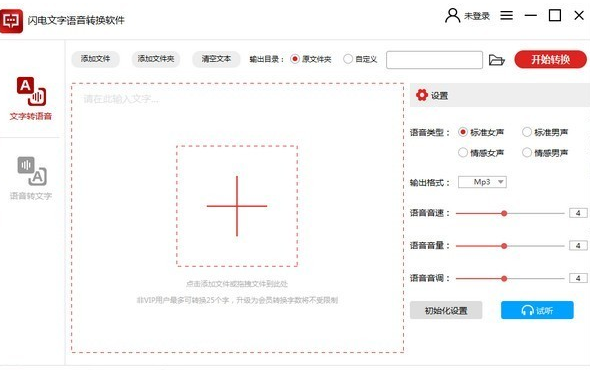Click the red app logo icon
The width and height of the screenshot is (590, 370).
pos(11,21)
